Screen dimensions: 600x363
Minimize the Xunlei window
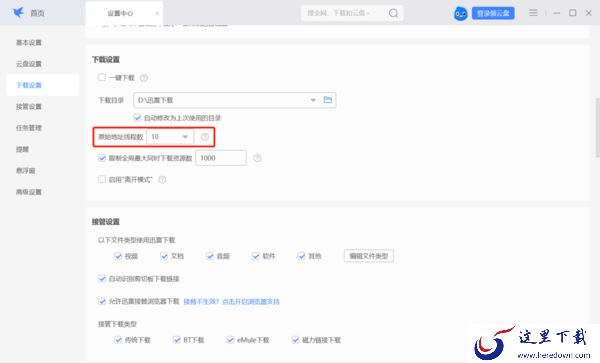point(556,13)
